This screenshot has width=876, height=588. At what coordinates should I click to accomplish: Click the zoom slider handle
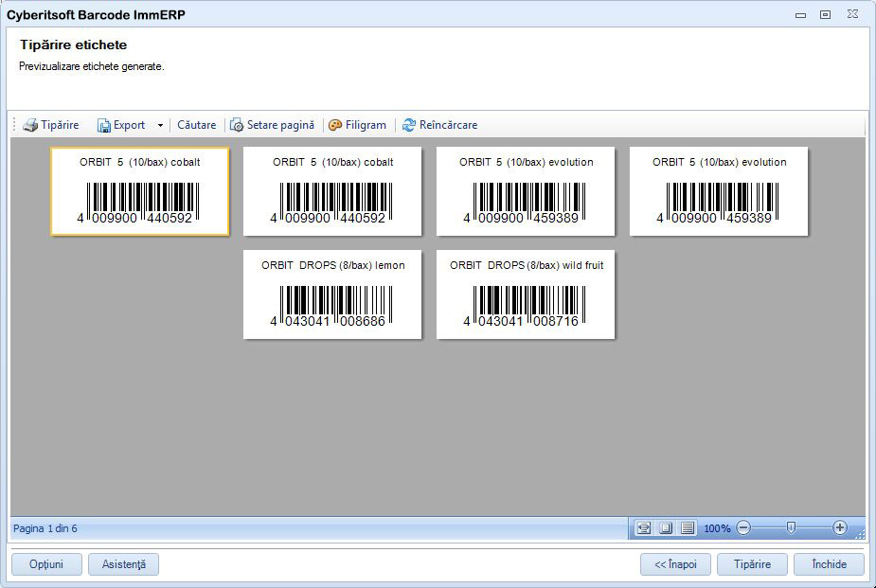coord(791,527)
